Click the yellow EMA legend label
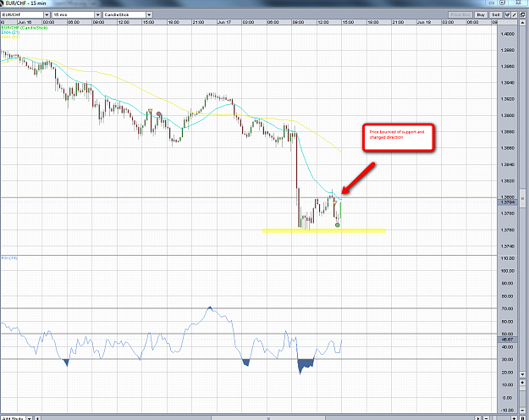The image size is (529, 420). (x=10, y=36)
